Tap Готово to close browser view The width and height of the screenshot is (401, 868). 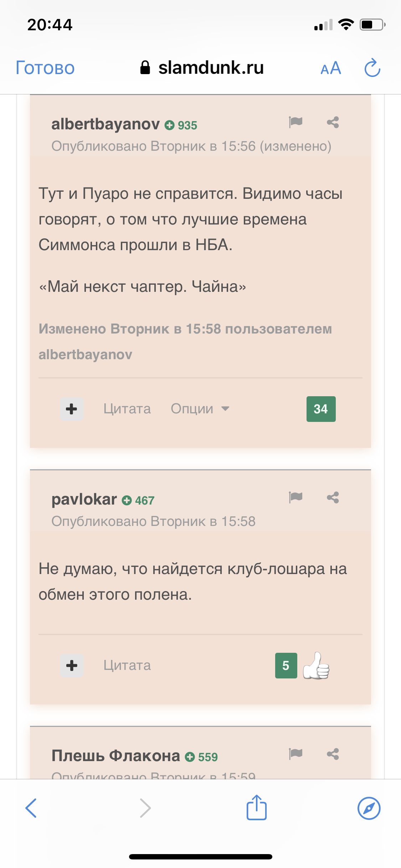coord(45,68)
